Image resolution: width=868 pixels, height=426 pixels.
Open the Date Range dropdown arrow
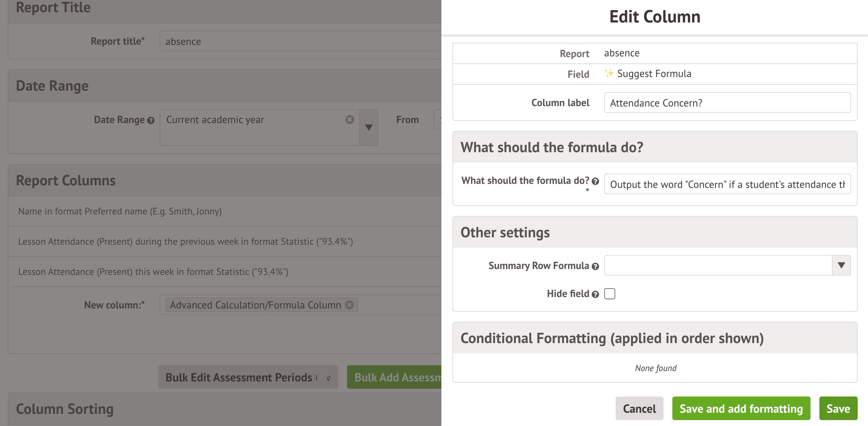coord(369,127)
